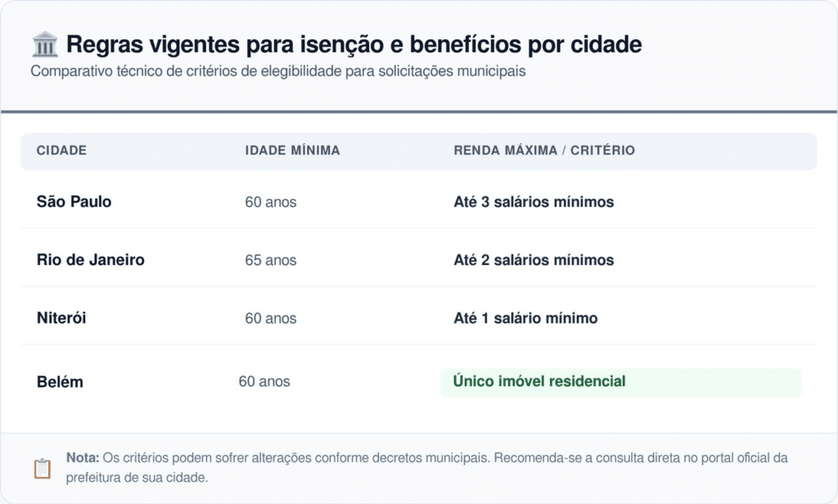Viewport: 838px width, 504px height.
Task: Click the CIDADE column header
Action: click(x=61, y=151)
